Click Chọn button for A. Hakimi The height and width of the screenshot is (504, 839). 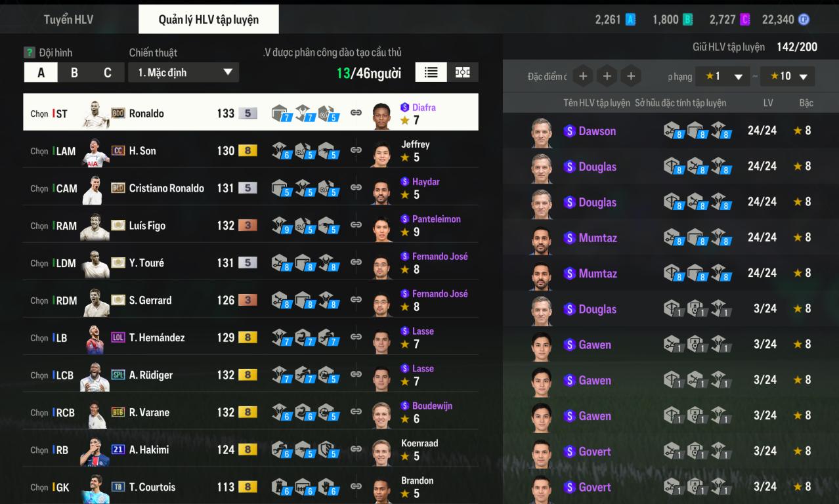(39, 450)
